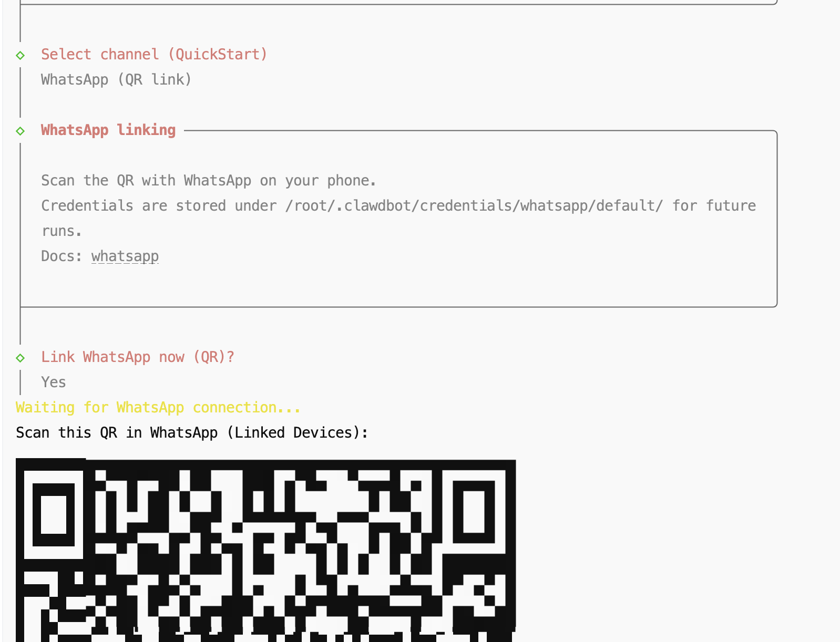Image resolution: width=840 pixels, height=642 pixels.
Task: Click the /root/.clawdbot credentials path
Action: (474, 206)
